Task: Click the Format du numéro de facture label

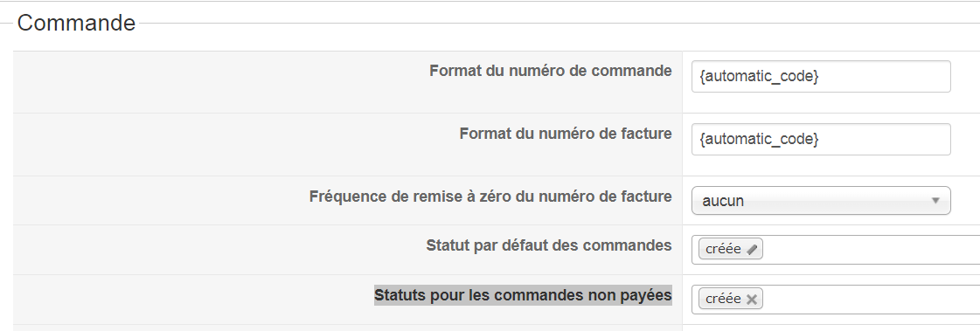Action: 566,134
